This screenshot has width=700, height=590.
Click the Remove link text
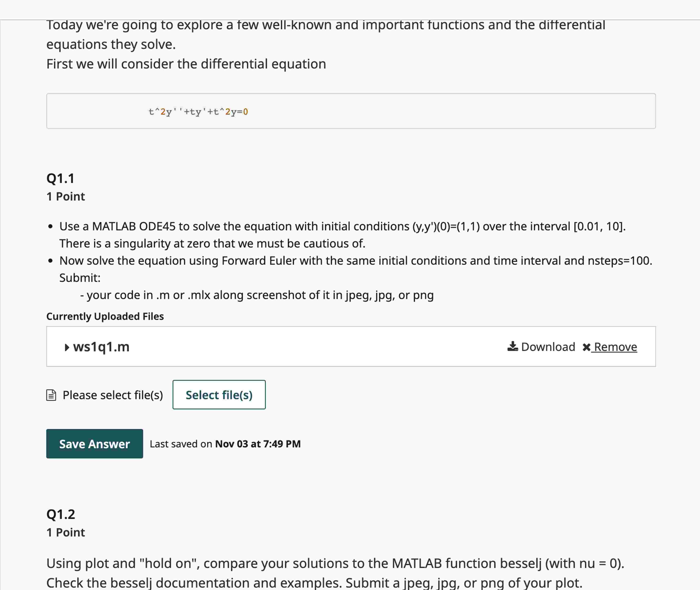pyautogui.click(x=615, y=347)
